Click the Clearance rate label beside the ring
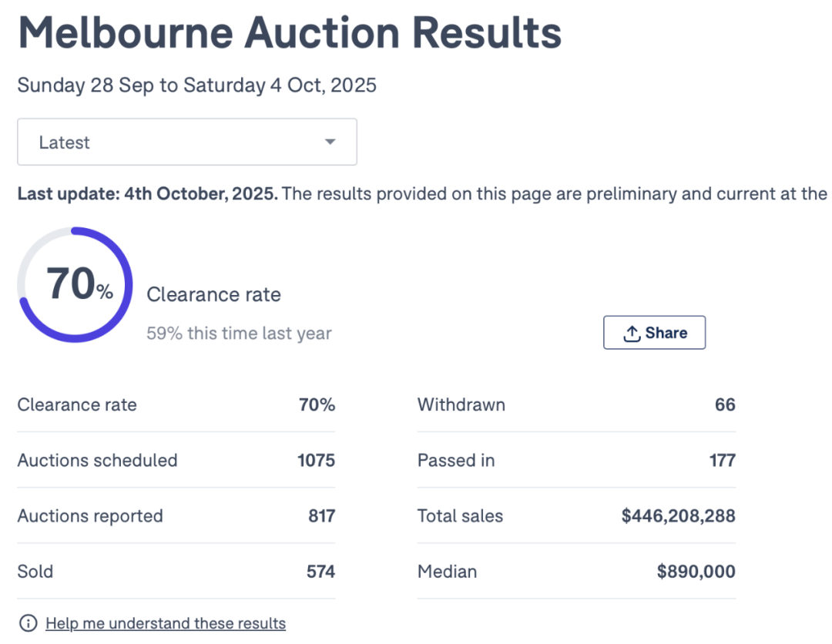Screen dimensions: 832x644 (213, 294)
